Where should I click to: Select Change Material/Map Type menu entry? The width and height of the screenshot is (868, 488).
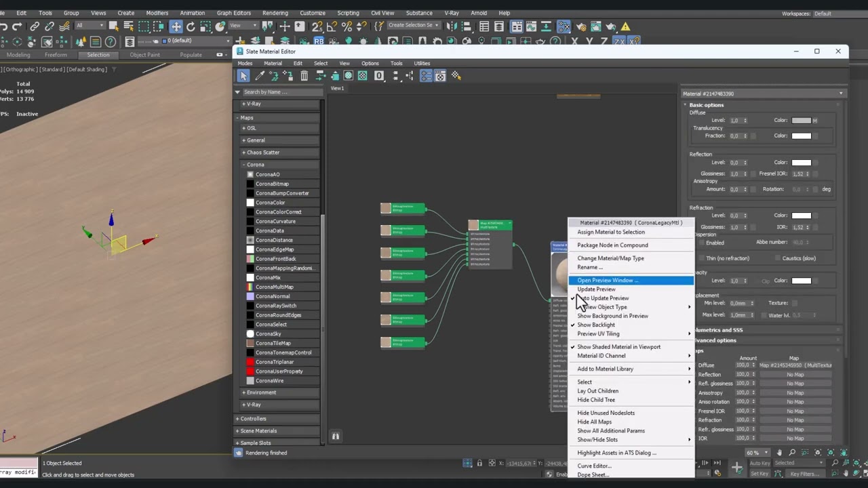pyautogui.click(x=610, y=258)
